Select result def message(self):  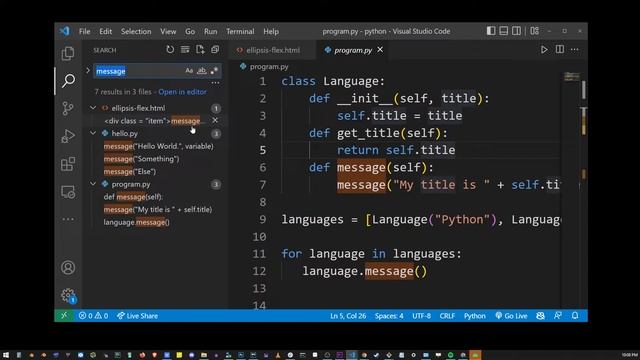[x=133, y=197]
